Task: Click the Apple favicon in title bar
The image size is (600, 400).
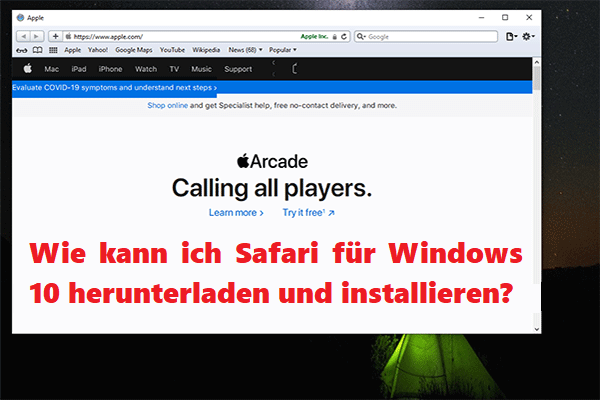Action: (x=20, y=18)
